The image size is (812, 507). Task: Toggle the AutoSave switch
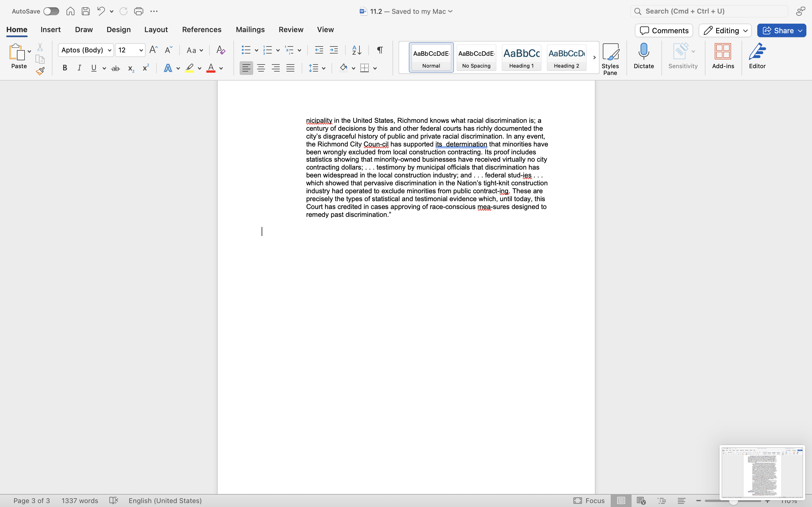pyautogui.click(x=51, y=11)
